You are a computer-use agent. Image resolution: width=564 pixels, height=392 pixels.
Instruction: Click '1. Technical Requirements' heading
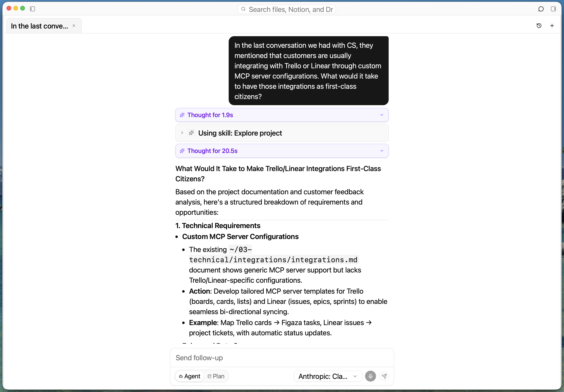218,226
